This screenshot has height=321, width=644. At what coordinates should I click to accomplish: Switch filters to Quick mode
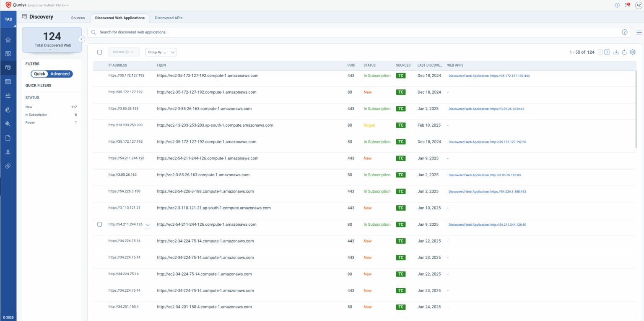tap(39, 74)
